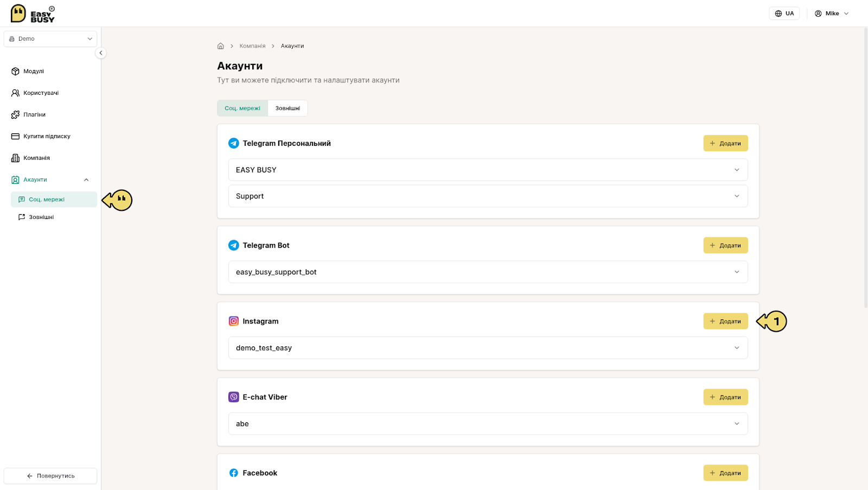
Task: Open the UA language selector
Action: point(784,14)
